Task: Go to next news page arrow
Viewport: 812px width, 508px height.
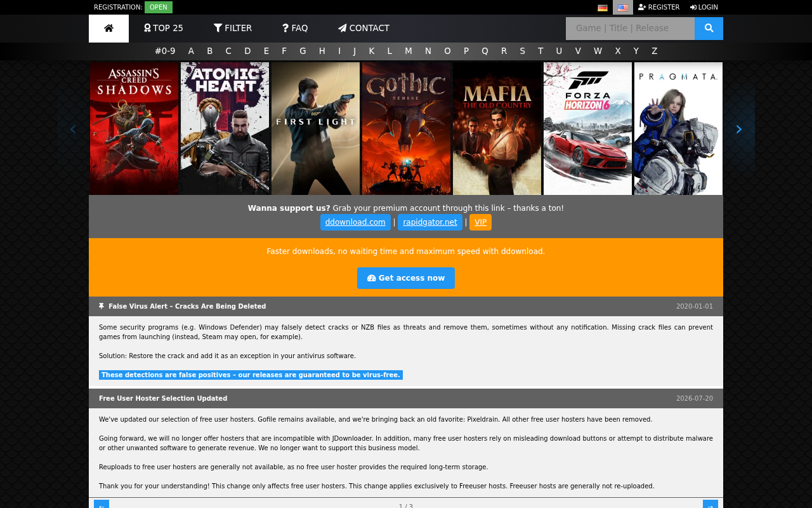Action: coord(710,504)
